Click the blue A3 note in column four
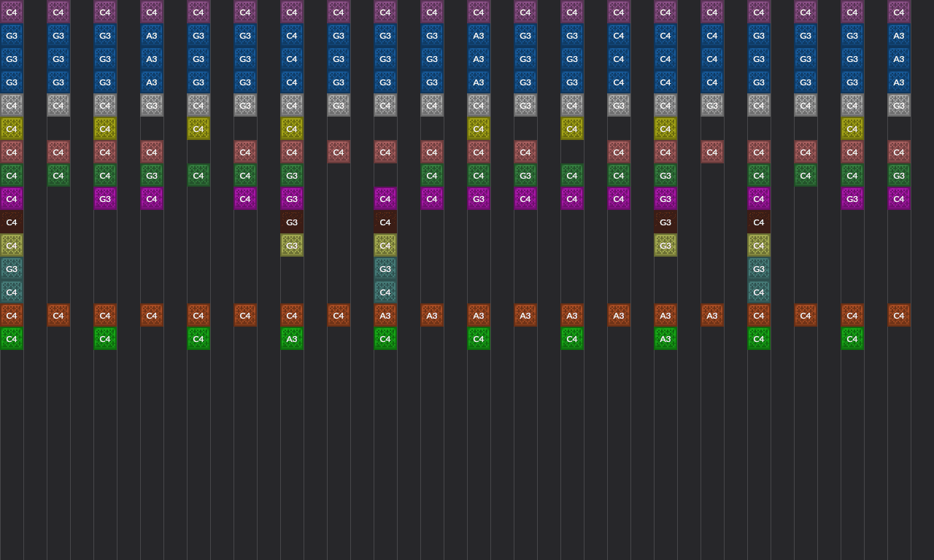The image size is (934, 560). [x=152, y=36]
